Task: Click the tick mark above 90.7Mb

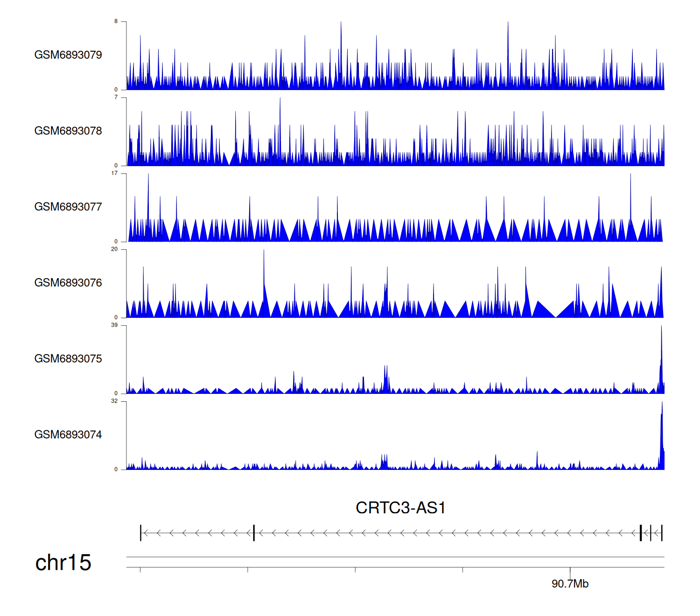Action: (x=570, y=570)
